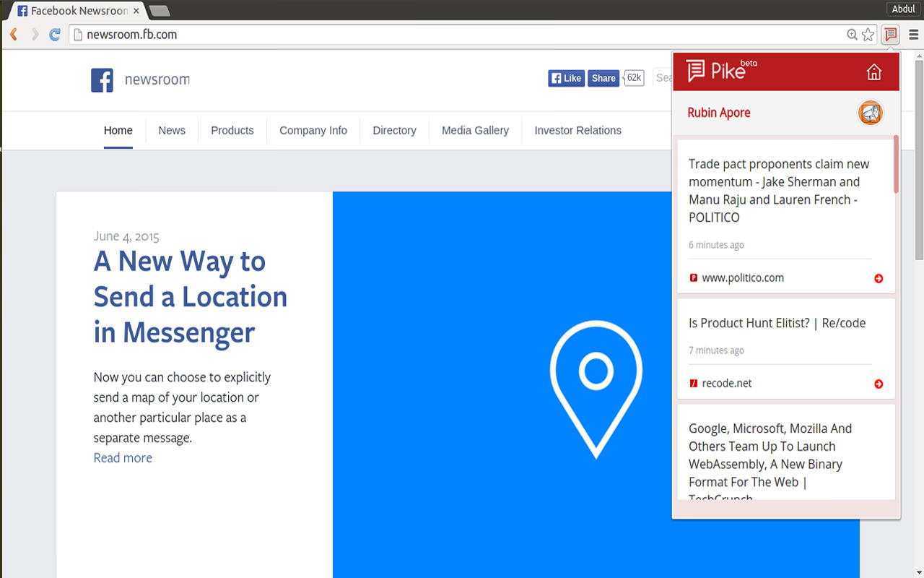The image size is (924, 578).
Task: Open the www.politico.com source link
Action: tap(743, 277)
